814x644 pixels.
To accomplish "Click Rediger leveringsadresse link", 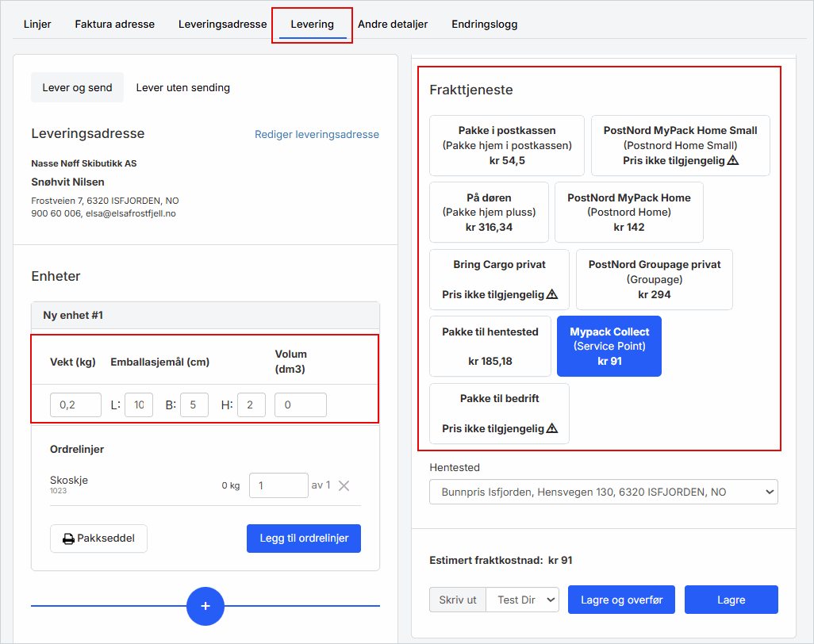I will click(x=317, y=135).
